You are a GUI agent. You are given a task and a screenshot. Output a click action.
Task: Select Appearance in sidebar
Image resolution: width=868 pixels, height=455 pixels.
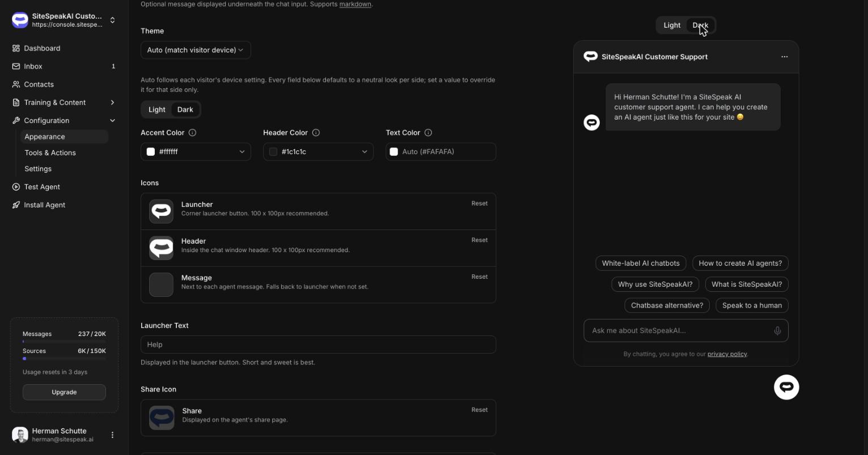coord(64,137)
